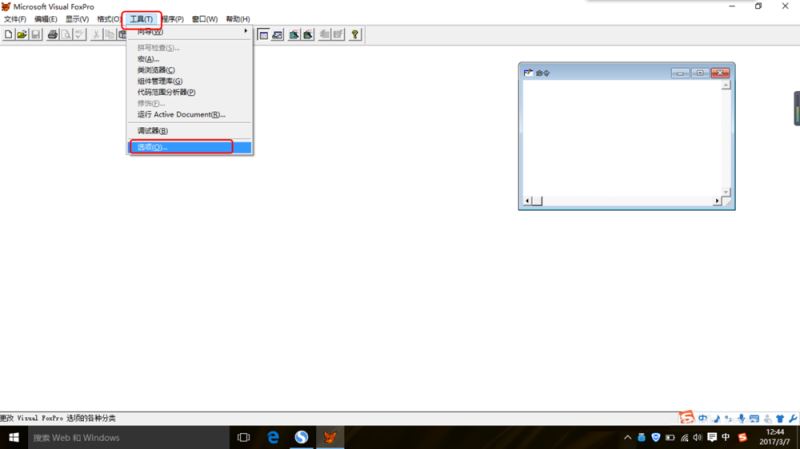
Task: Open the clock showing 12:44
Action: click(774, 437)
